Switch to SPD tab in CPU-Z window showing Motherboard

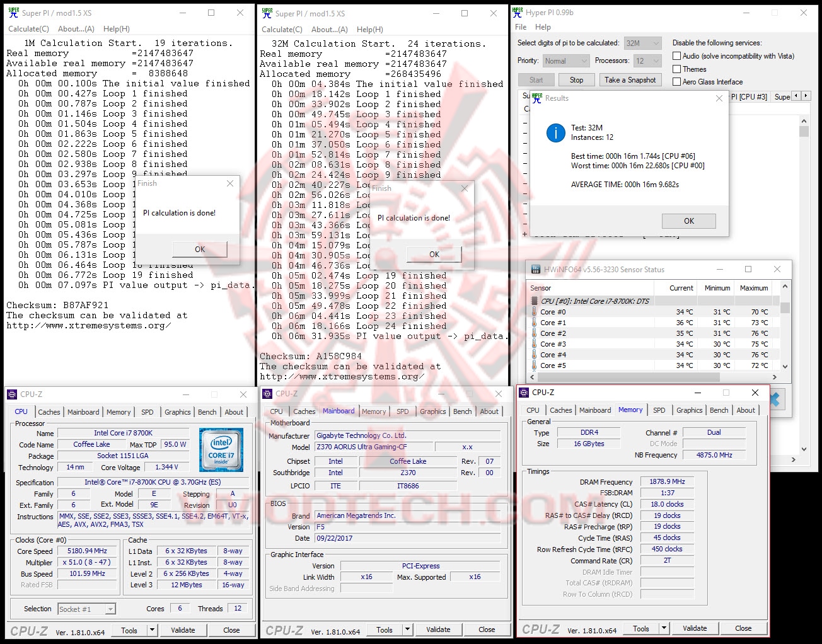click(403, 411)
